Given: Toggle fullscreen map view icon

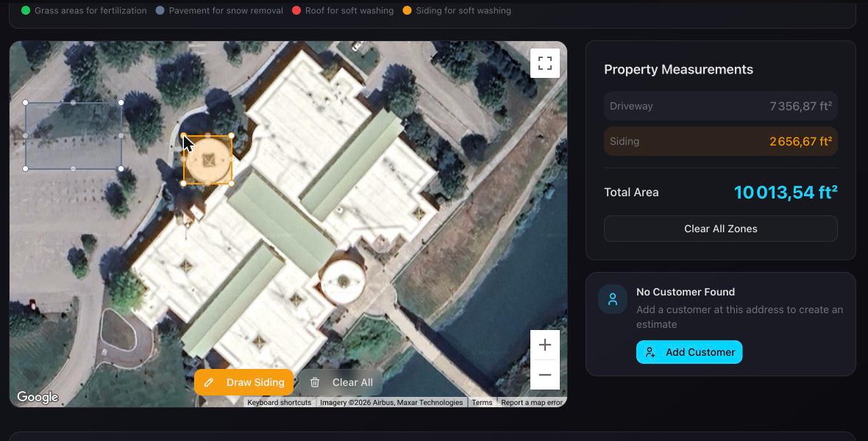Looking at the screenshot, I should point(545,63).
